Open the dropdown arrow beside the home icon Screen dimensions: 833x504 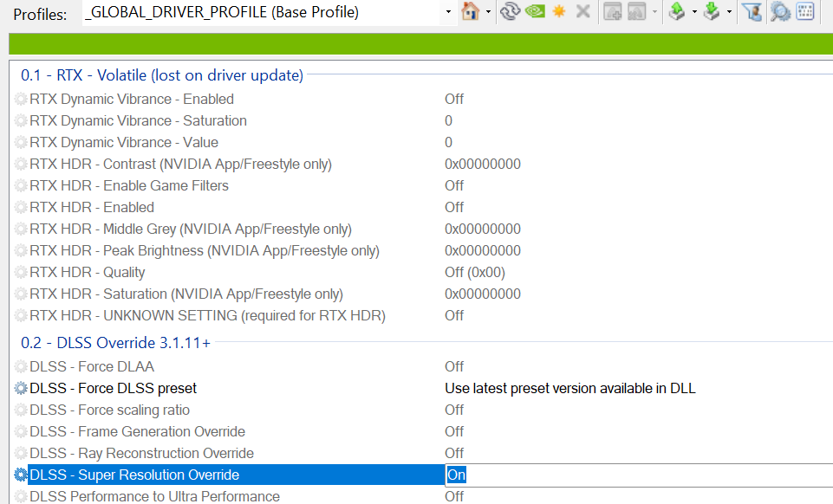(488, 11)
